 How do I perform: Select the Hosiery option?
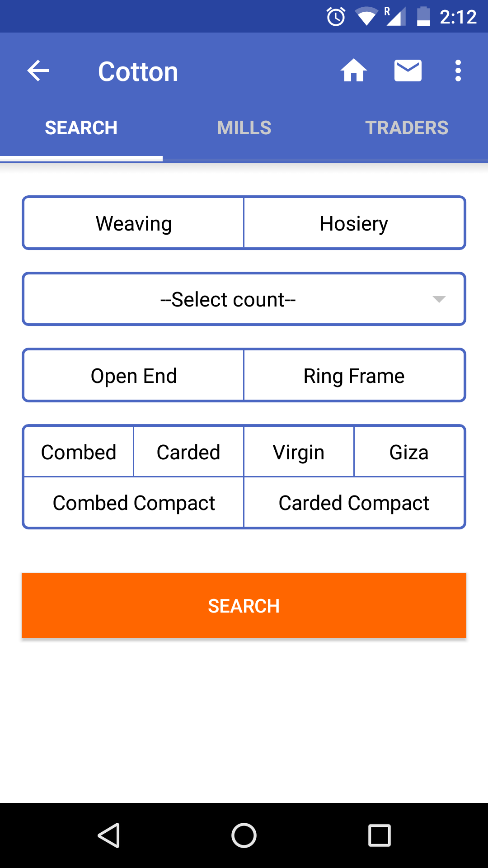click(x=354, y=223)
